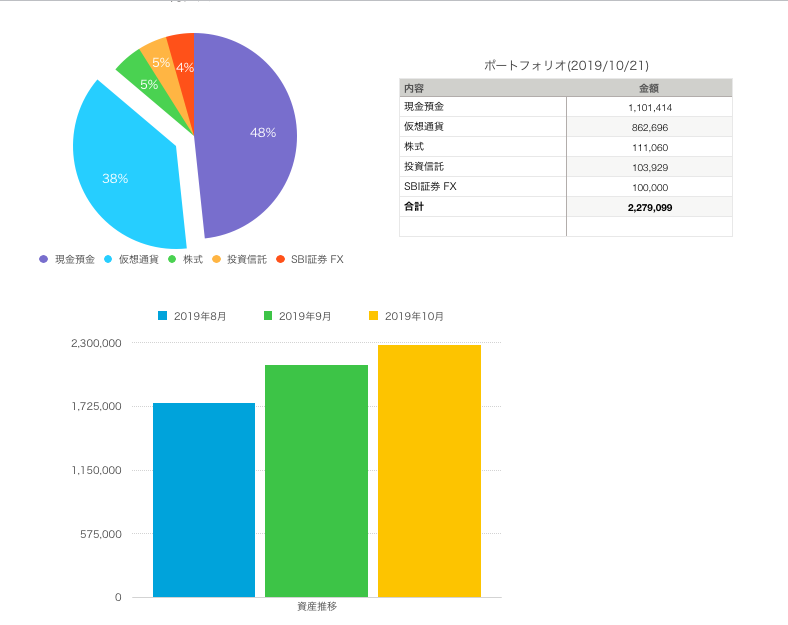Click the 合計 total row label
The width and height of the screenshot is (788, 625).
pos(483,206)
